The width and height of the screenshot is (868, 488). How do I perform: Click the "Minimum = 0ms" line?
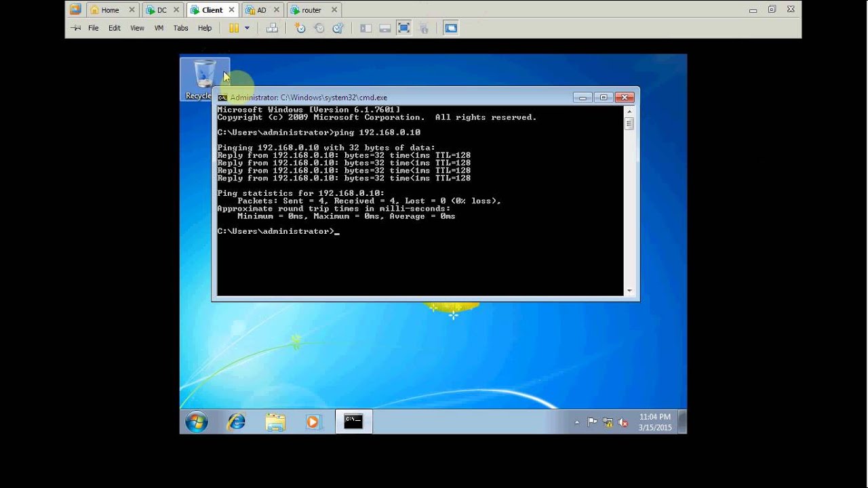346,216
